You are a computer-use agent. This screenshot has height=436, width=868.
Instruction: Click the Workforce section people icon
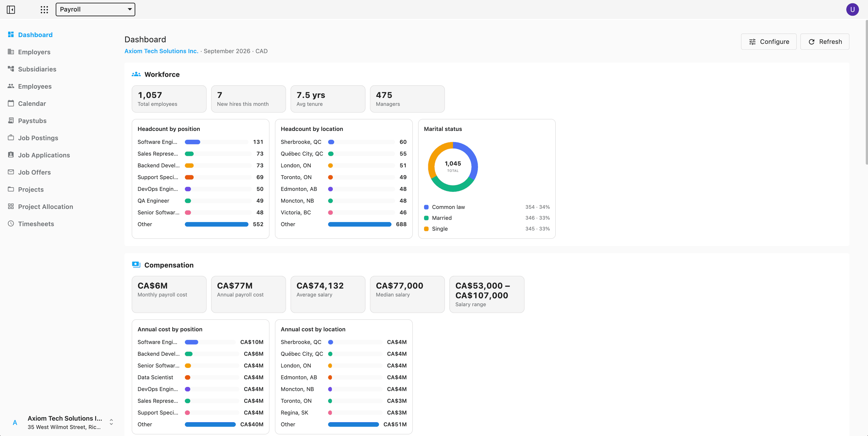pyautogui.click(x=136, y=74)
